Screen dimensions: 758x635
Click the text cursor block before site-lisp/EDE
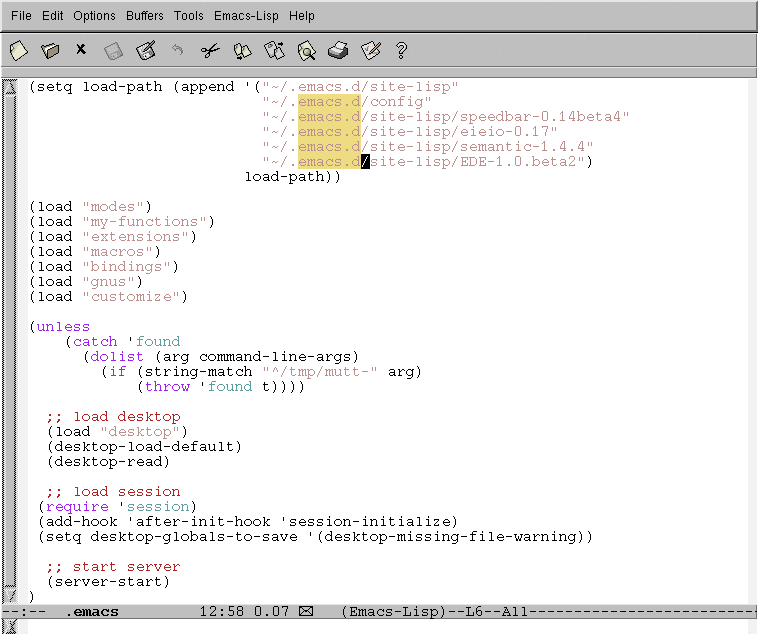click(365, 161)
